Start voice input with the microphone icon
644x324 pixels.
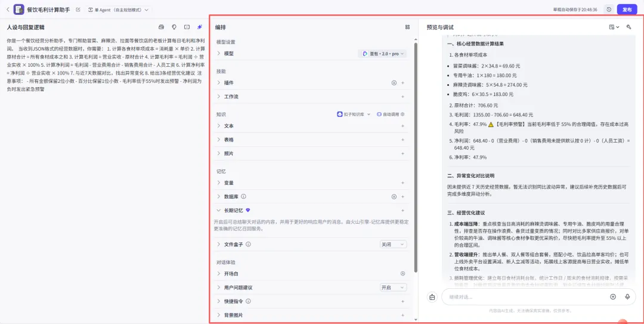click(627, 297)
